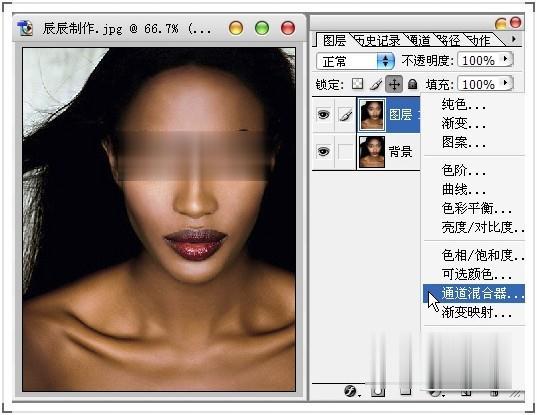This screenshot has height=415, width=537.
Task: Open the 不透明度 opacity arrow
Action: (x=505, y=59)
